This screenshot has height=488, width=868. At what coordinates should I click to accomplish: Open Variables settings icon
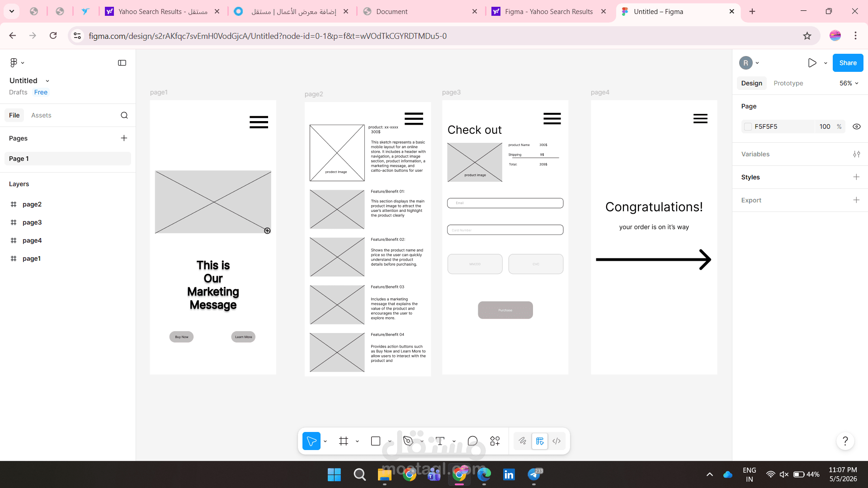[x=856, y=154]
